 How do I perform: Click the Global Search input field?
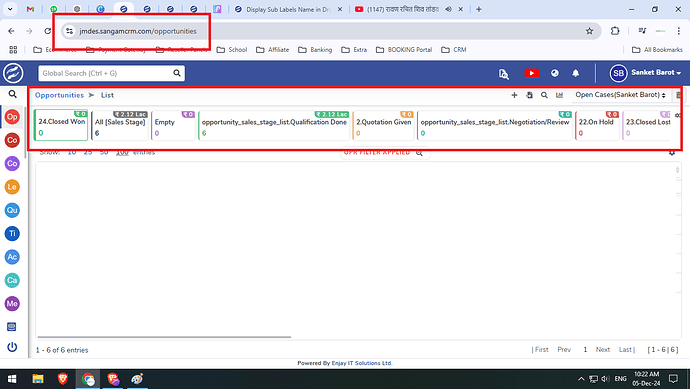[106, 73]
